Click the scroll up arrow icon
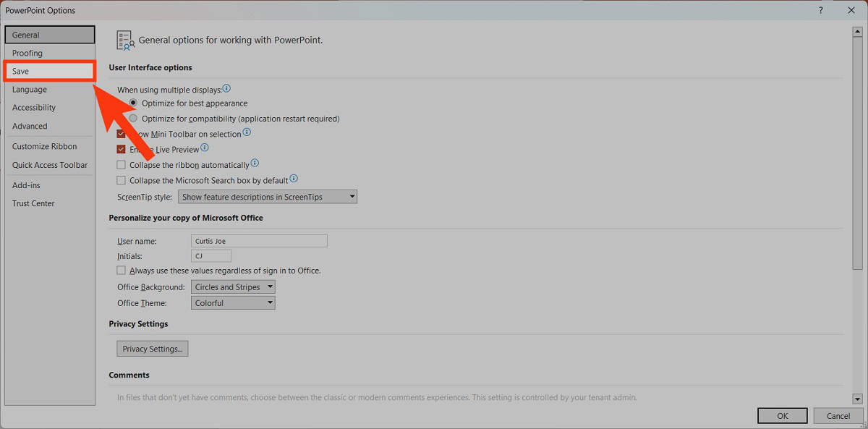 click(x=857, y=31)
